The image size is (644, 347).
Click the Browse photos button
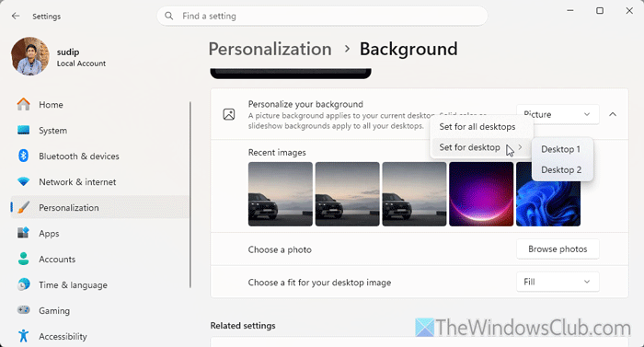pos(558,249)
